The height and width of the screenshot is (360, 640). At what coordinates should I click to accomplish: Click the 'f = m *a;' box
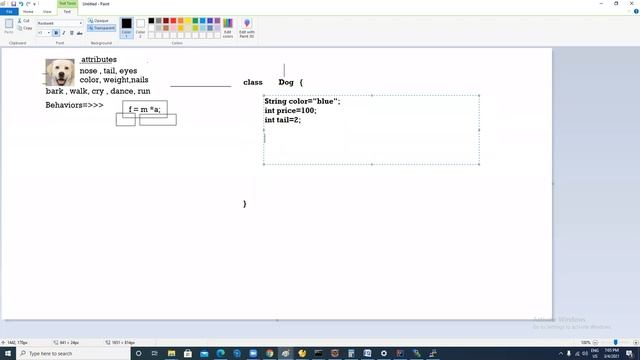[x=145, y=109]
